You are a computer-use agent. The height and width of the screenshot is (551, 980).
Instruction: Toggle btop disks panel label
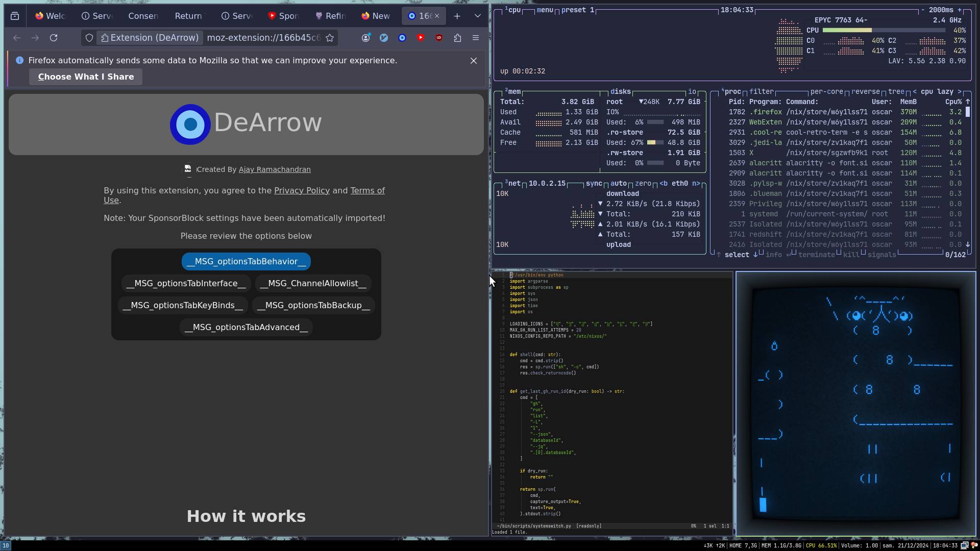[621, 91]
